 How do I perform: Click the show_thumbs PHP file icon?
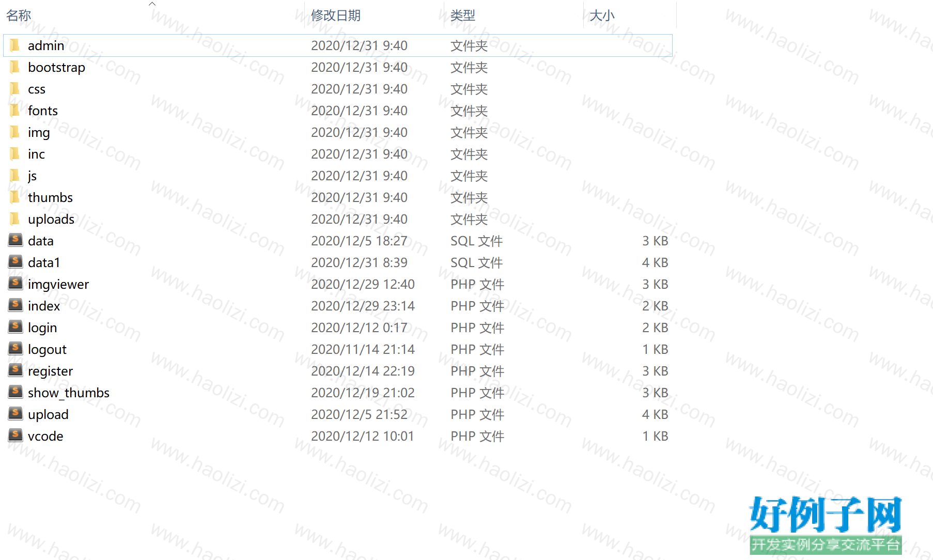(15, 392)
